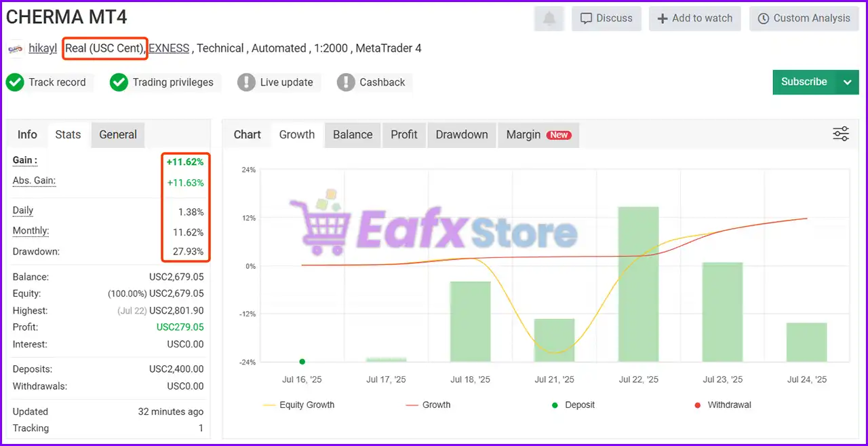Select the Stats tab

click(x=68, y=134)
